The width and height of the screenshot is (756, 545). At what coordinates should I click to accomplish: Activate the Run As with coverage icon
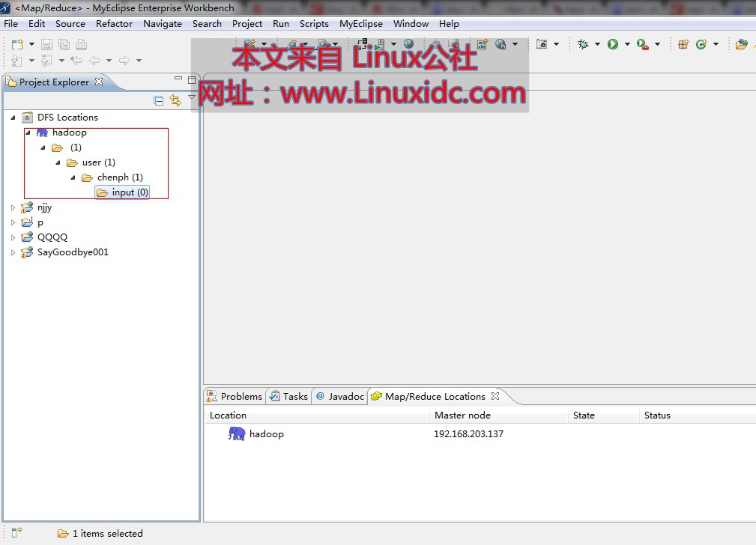pyautogui.click(x=642, y=45)
